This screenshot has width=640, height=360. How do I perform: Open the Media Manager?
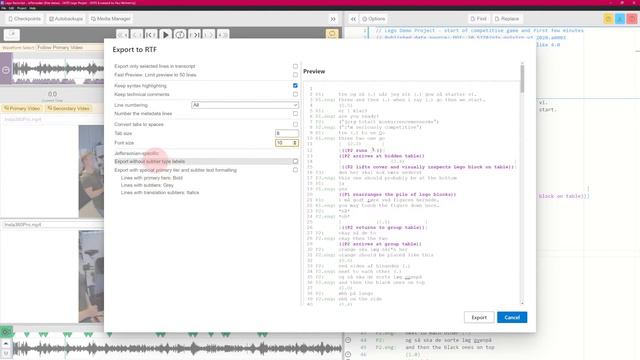tap(111, 19)
